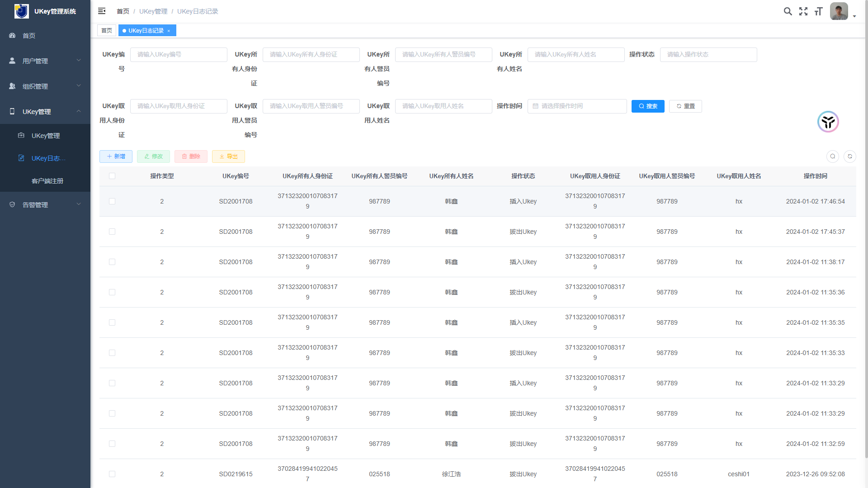868x488 pixels.
Task: Open the search magnifier in top bar
Action: coord(788,11)
